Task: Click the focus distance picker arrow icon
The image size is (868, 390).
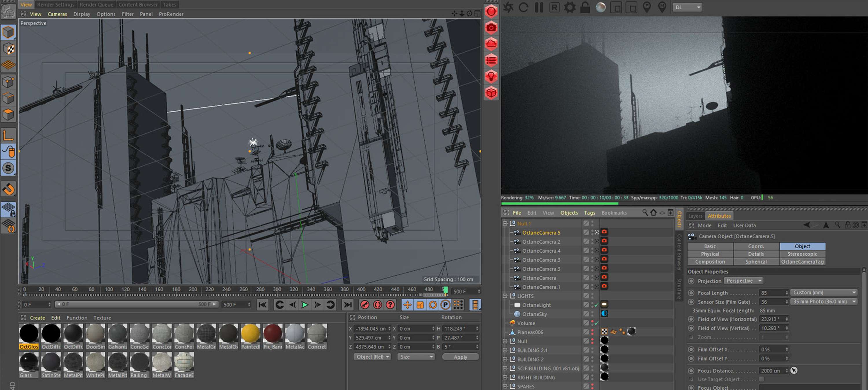Action: click(x=794, y=370)
